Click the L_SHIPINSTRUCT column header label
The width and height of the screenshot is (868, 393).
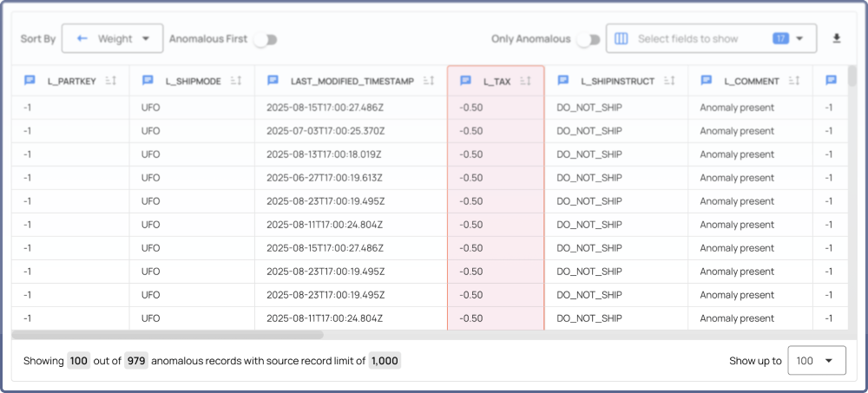click(x=618, y=82)
